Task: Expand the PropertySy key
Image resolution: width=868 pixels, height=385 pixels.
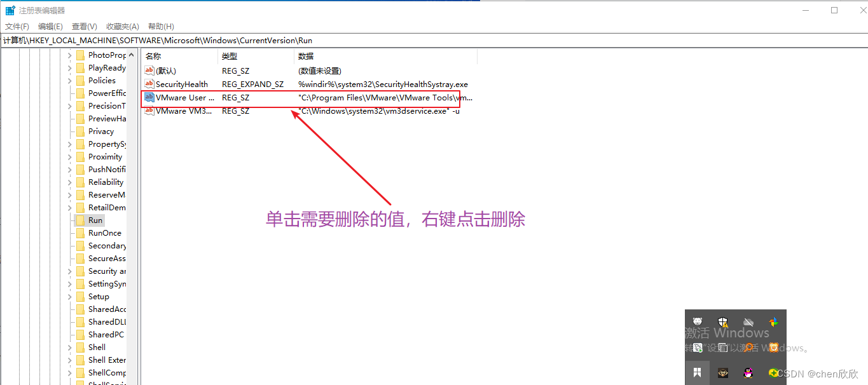Action: click(69, 144)
